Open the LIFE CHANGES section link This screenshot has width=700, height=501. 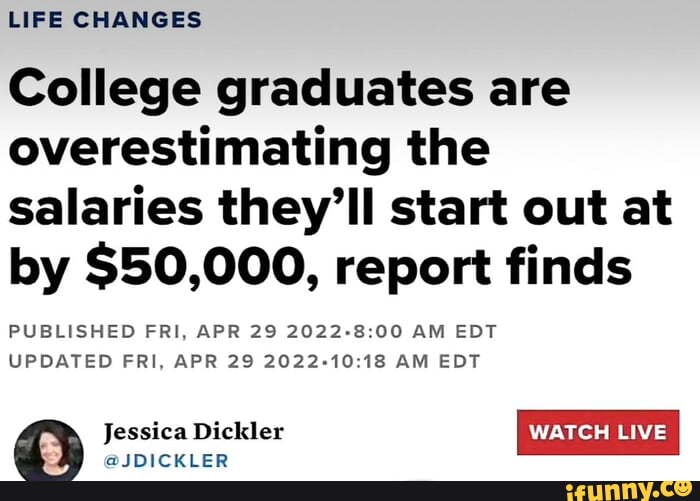(105, 20)
